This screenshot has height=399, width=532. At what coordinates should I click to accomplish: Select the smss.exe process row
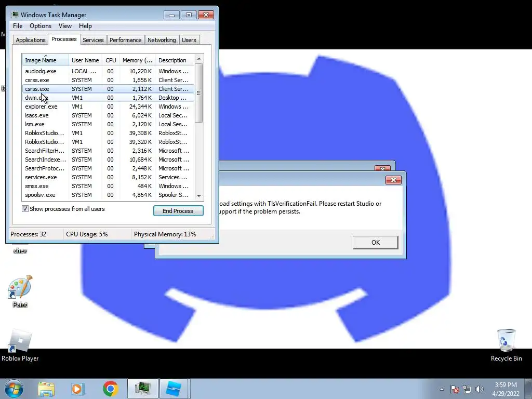(108, 186)
